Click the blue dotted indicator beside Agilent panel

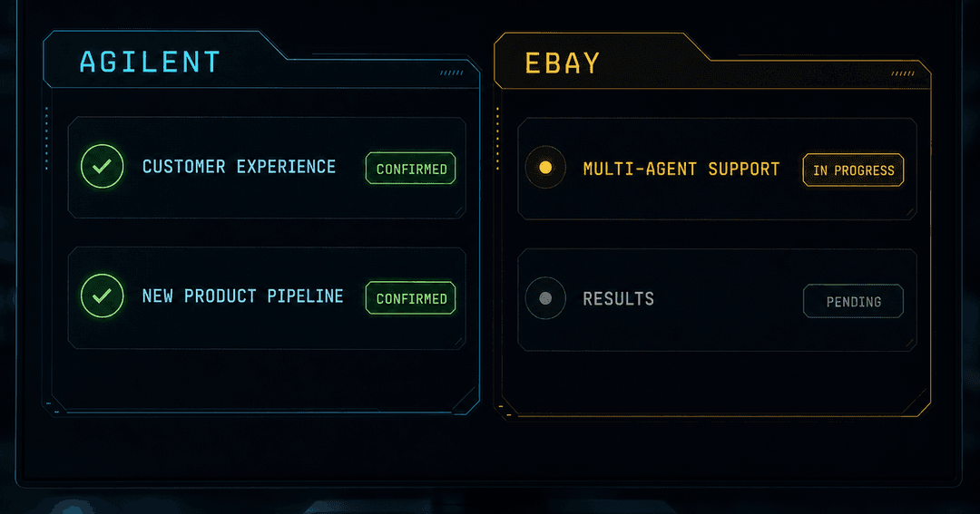(x=46, y=139)
